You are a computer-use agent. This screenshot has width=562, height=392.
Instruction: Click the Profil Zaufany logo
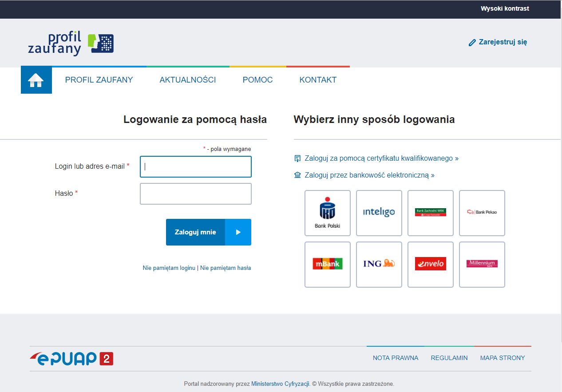tap(71, 44)
